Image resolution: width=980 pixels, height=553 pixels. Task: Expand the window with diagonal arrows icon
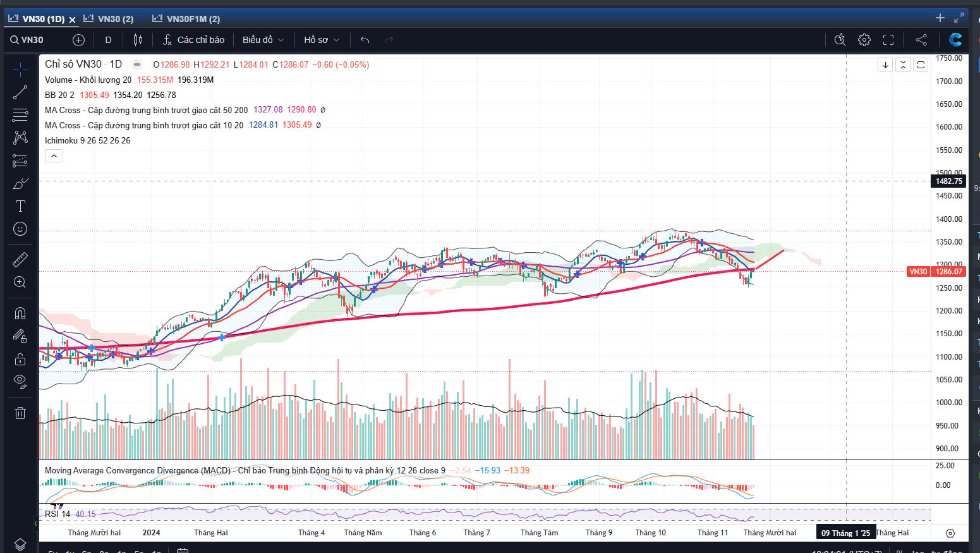tap(959, 18)
